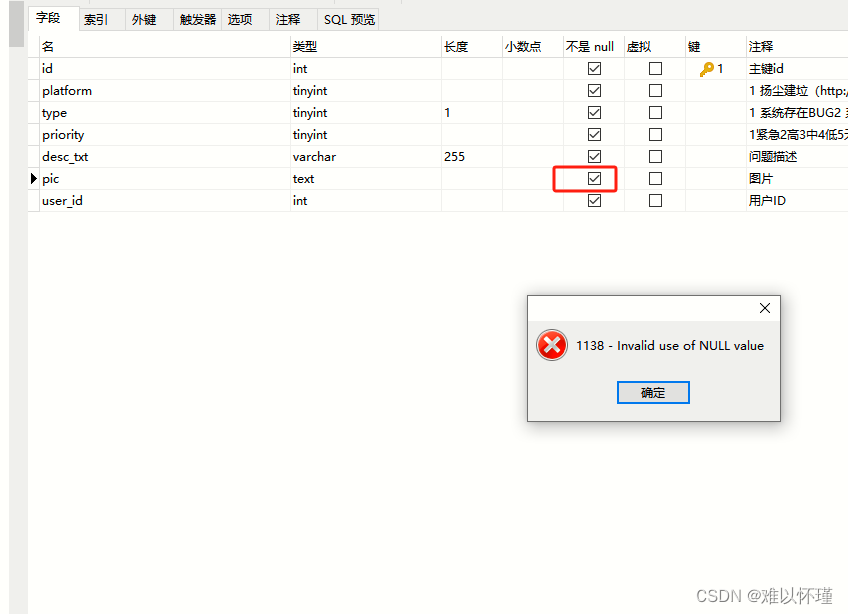Select the platform field name cell
This screenshot has height=614, width=848.
point(165,90)
